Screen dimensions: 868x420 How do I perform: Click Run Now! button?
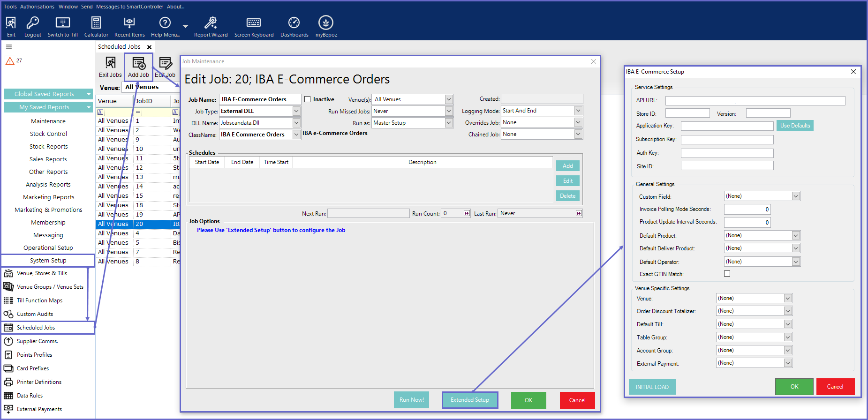tap(411, 400)
